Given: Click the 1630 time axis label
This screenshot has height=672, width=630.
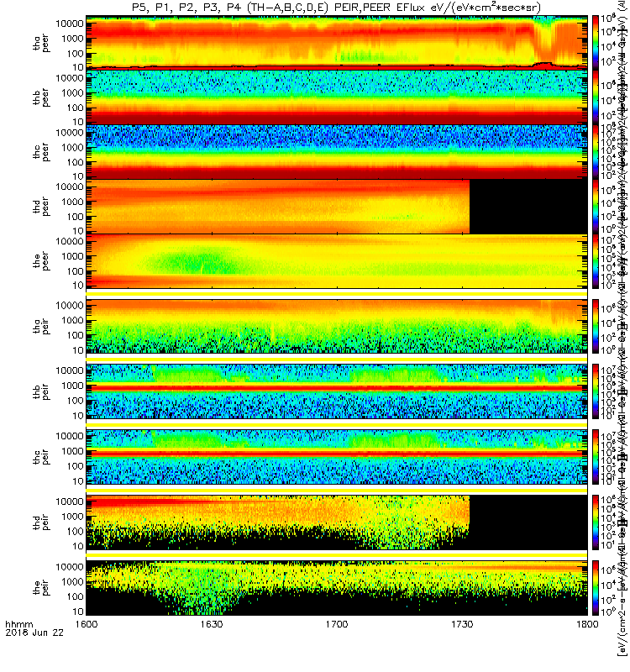Looking at the screenshot, I should [x=212, y=624].
